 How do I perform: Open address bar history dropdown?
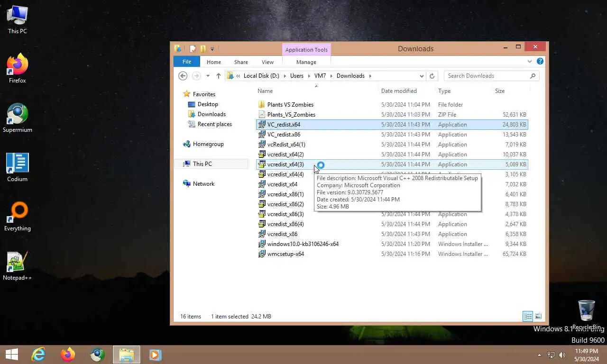[x=421, y=76]
